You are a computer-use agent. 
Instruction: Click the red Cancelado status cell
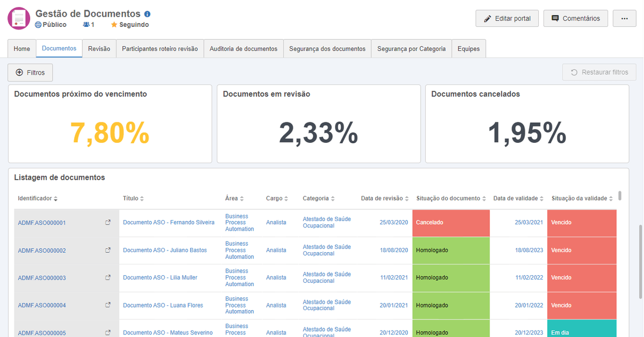point(451,223)
